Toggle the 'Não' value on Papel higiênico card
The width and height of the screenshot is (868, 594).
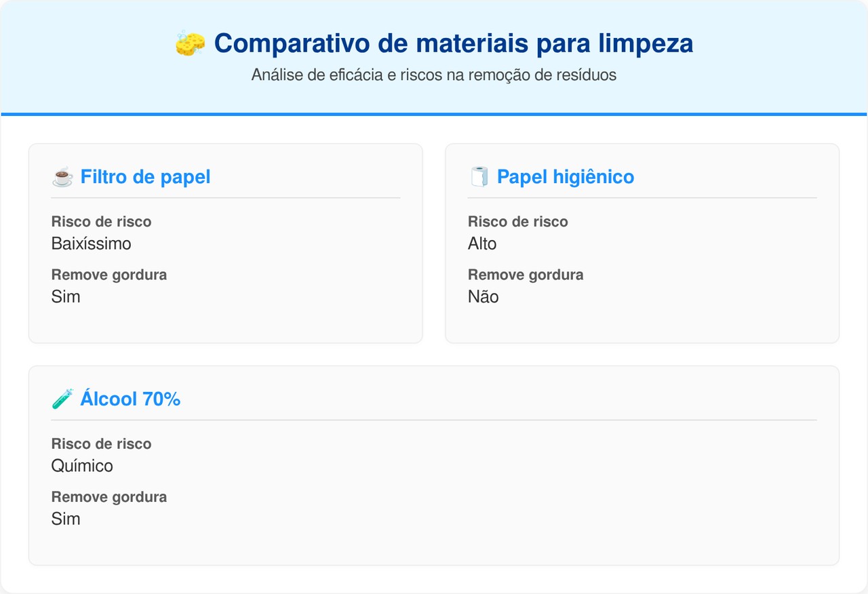coord(482,296)
